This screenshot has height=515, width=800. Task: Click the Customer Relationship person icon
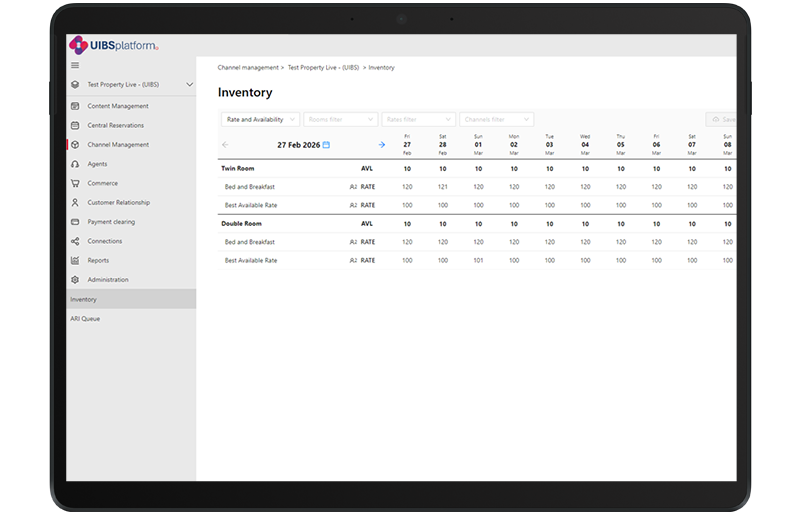pos(75,203)
